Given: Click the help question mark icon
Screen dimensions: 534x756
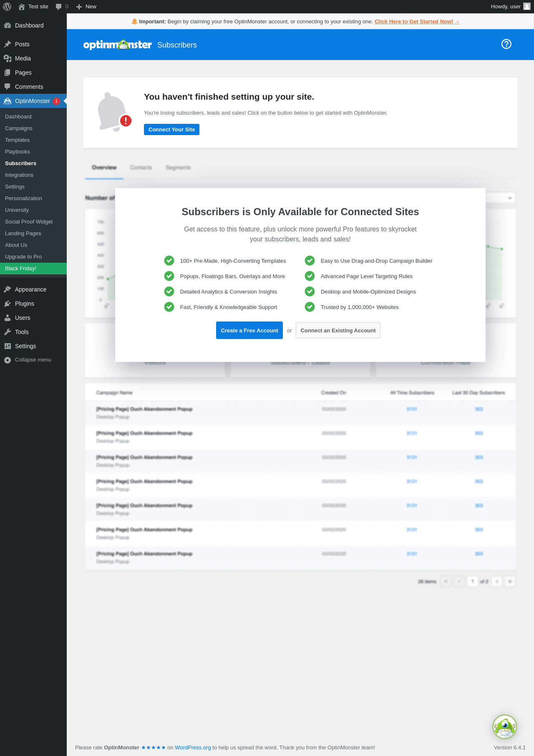Looking at the screenshot, I should click(506, 44).
